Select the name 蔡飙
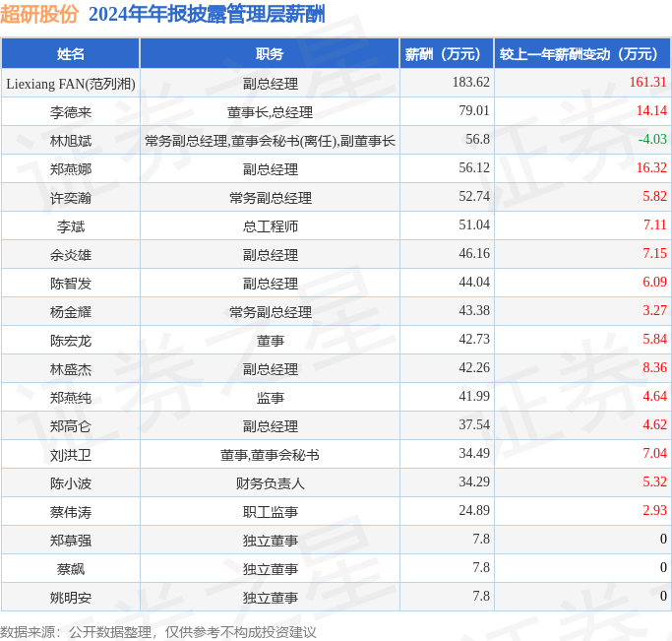Viewport: 672px width, 641px height. [x=71, y=569]
